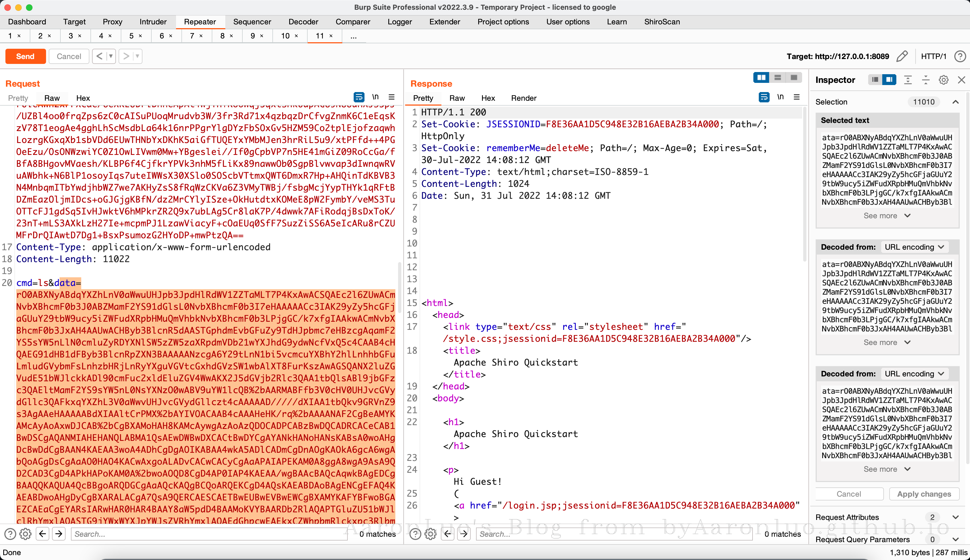Expand all Inspector sections icon
Image resolution: width=970 pixels, height=560 pixels.
(908, 80)
